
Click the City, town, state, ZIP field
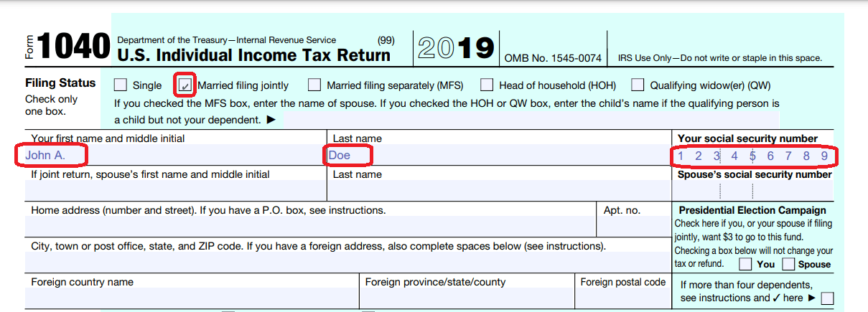(x=345, y=262)
